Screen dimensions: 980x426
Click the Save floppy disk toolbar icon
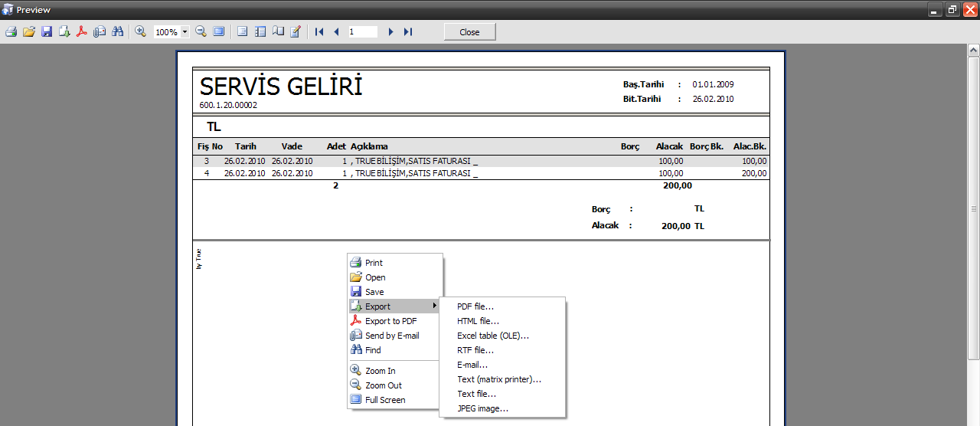(x=47, y=32)
